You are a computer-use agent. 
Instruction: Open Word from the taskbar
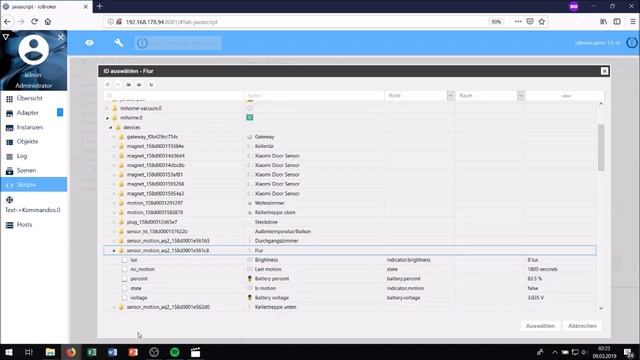click(113, 352)
